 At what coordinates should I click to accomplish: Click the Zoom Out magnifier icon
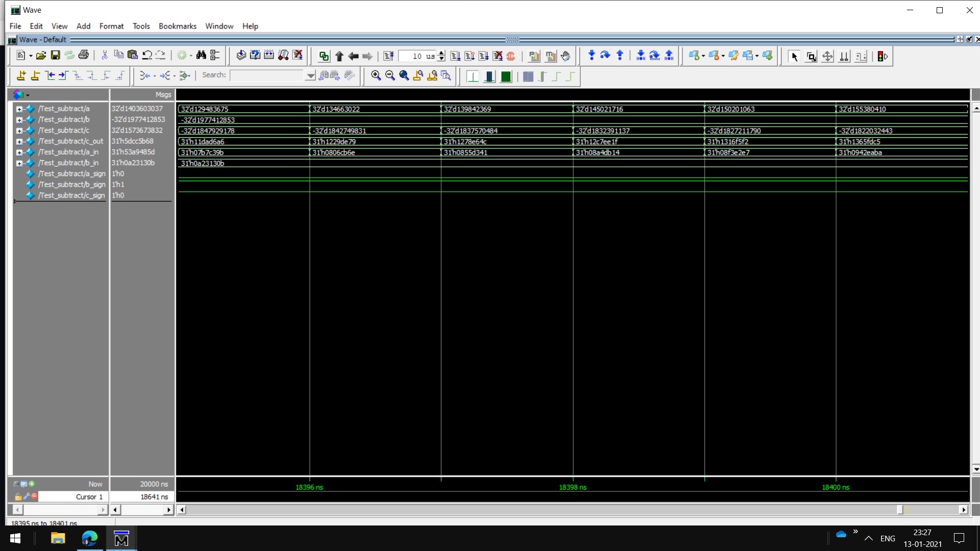click(x=390, y=76)
